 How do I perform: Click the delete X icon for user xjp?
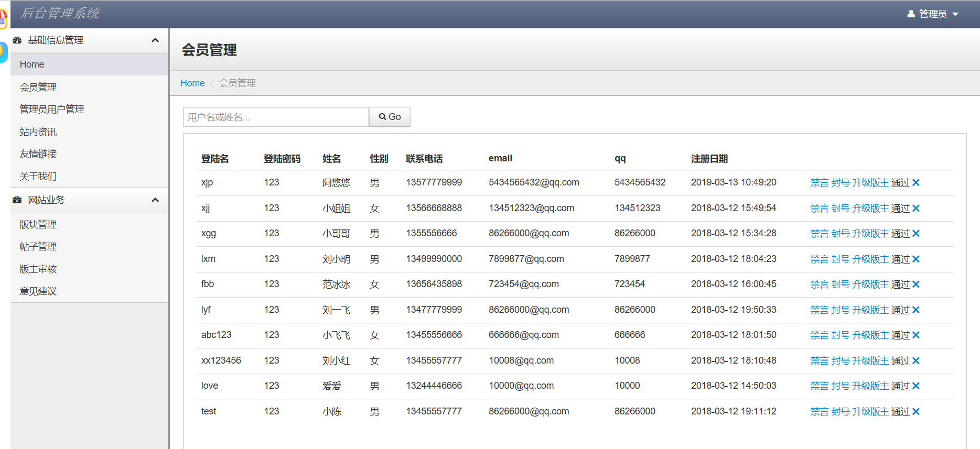click(x=916, y=183)
